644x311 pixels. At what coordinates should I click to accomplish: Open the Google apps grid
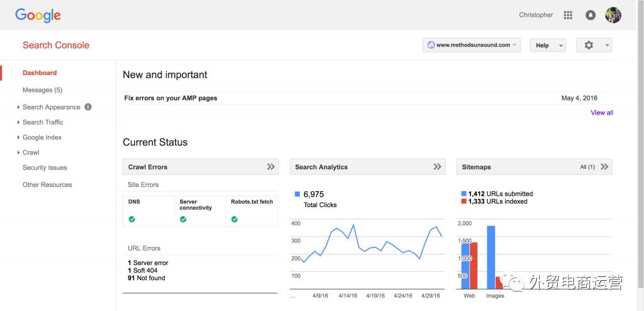tap(568, 15)
